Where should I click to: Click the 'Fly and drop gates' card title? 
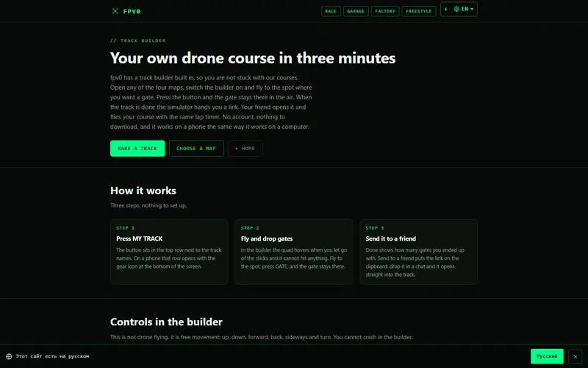(267, 238)
